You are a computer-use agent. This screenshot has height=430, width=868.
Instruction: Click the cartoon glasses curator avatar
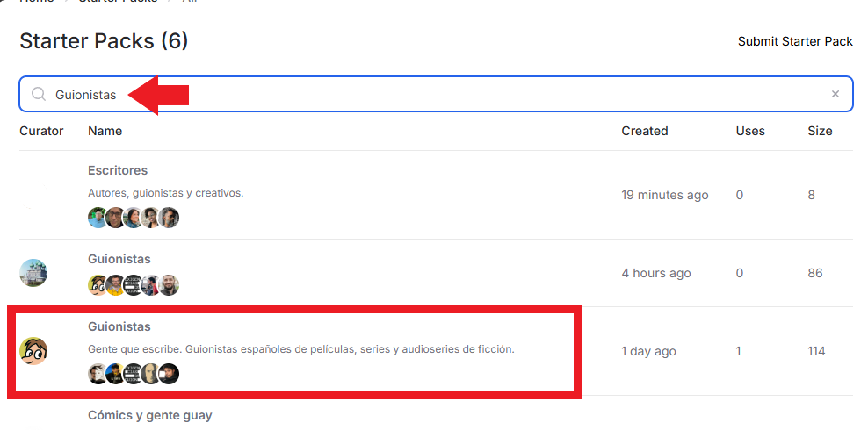click(33, 352)
